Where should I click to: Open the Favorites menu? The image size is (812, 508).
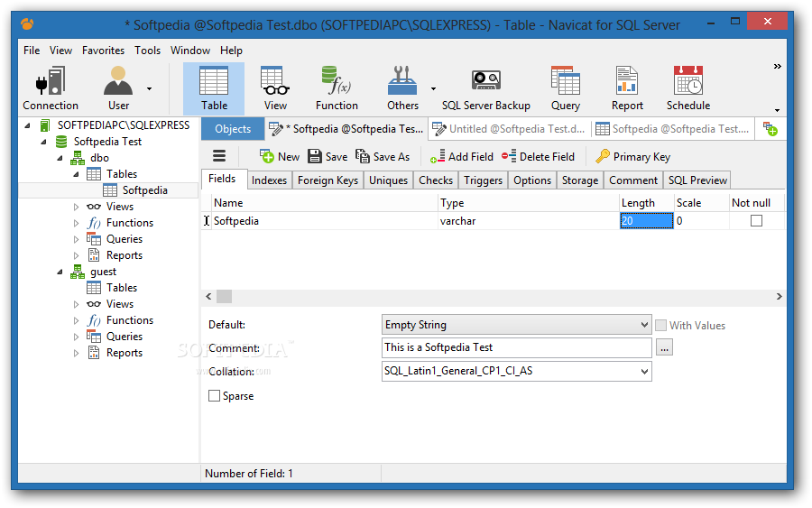coord(103,51)
